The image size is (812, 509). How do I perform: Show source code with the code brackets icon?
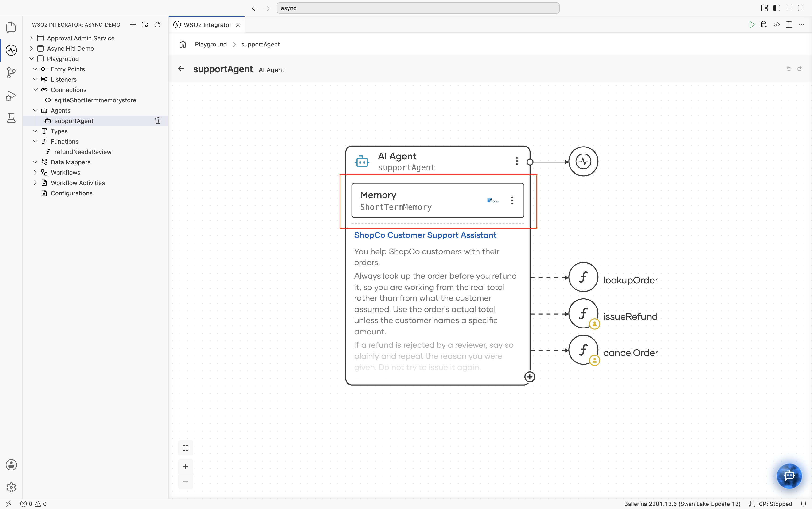[x=777, y=25]
